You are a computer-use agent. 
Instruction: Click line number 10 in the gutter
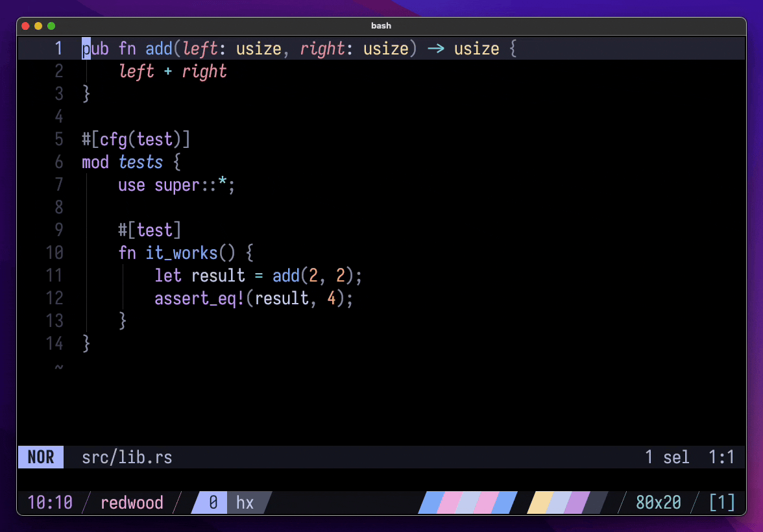[54, 253]
